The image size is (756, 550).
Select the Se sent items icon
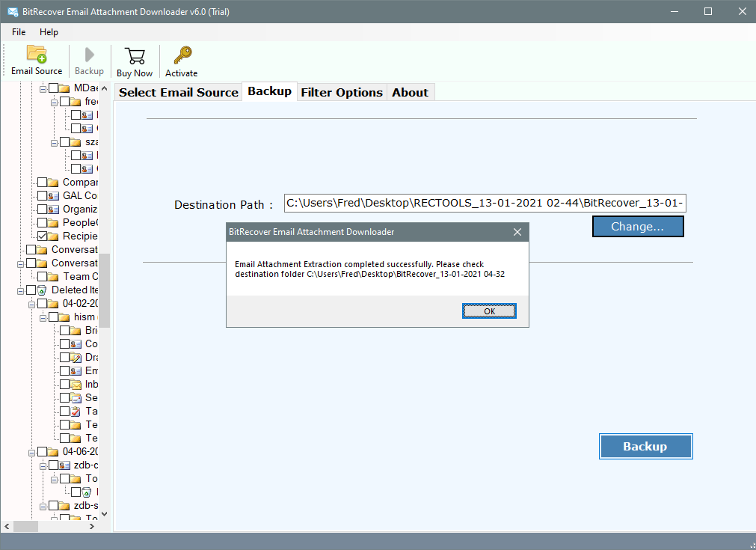76,399
